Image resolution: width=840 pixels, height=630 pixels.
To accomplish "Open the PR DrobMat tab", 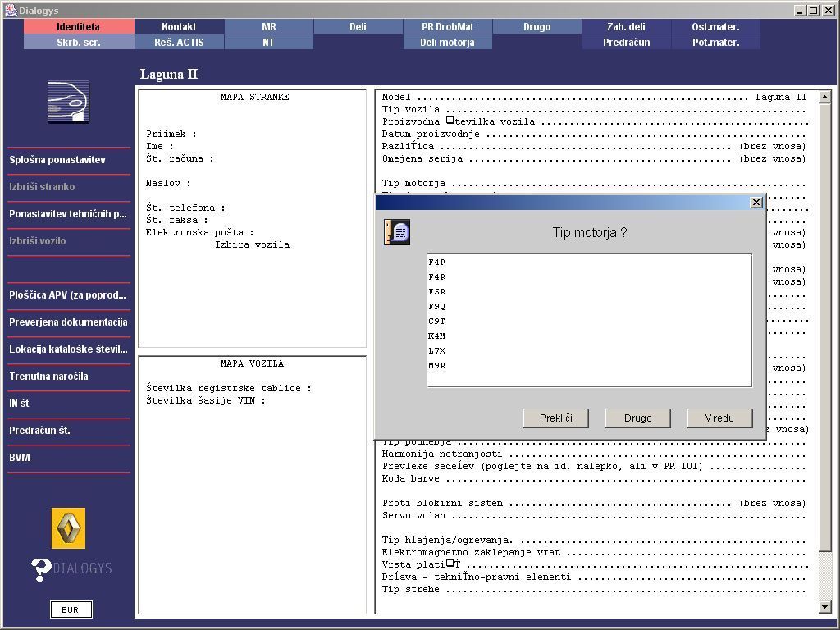I will tap(447, 26).
